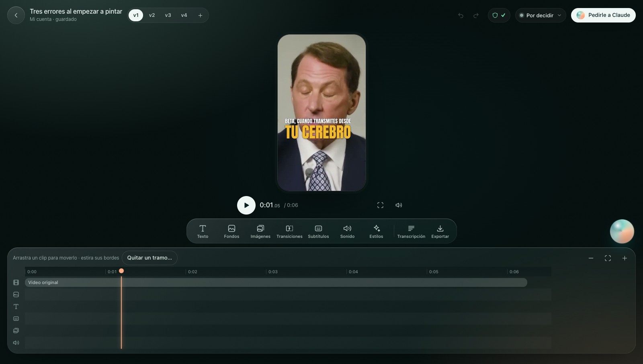Add a new version with the plus tab
The height and width of the screenshot is (364, 643).
[x=200, y=15]
